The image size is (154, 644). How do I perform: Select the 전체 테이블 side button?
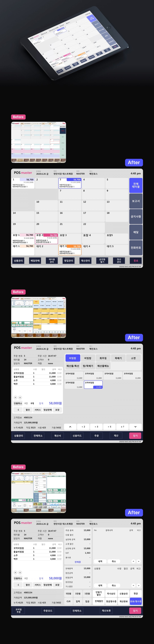pos(136,185)
